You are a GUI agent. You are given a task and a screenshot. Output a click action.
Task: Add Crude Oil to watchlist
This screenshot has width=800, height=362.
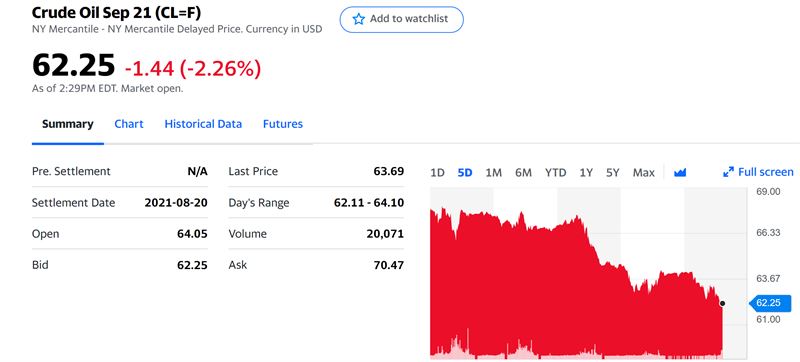(402, 19)
